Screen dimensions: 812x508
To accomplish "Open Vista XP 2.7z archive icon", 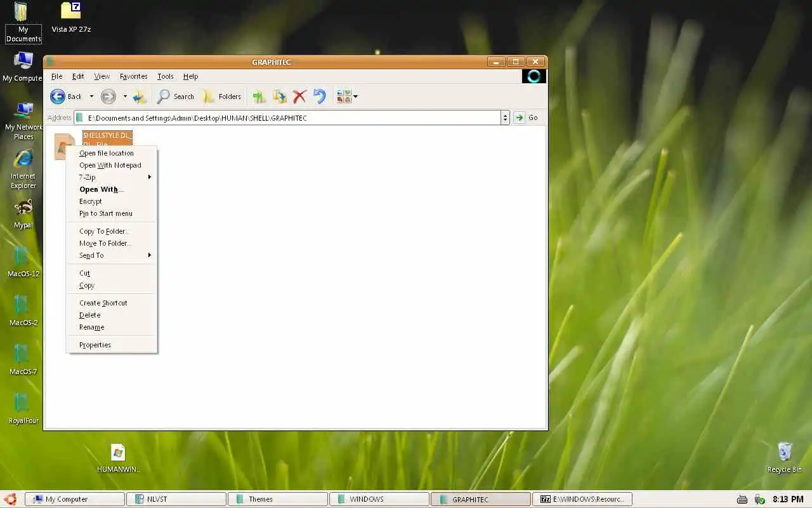I will [71, 18].
